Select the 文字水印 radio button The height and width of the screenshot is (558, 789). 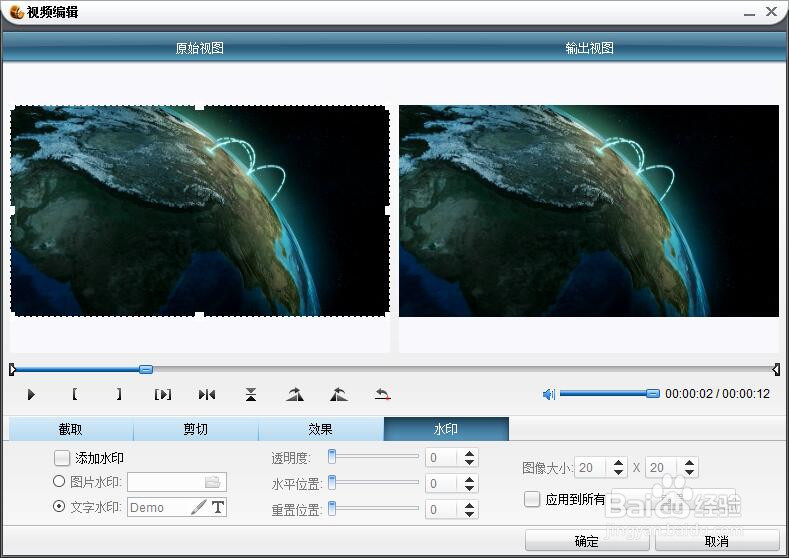pyautogui.click(x=59, y=506)
